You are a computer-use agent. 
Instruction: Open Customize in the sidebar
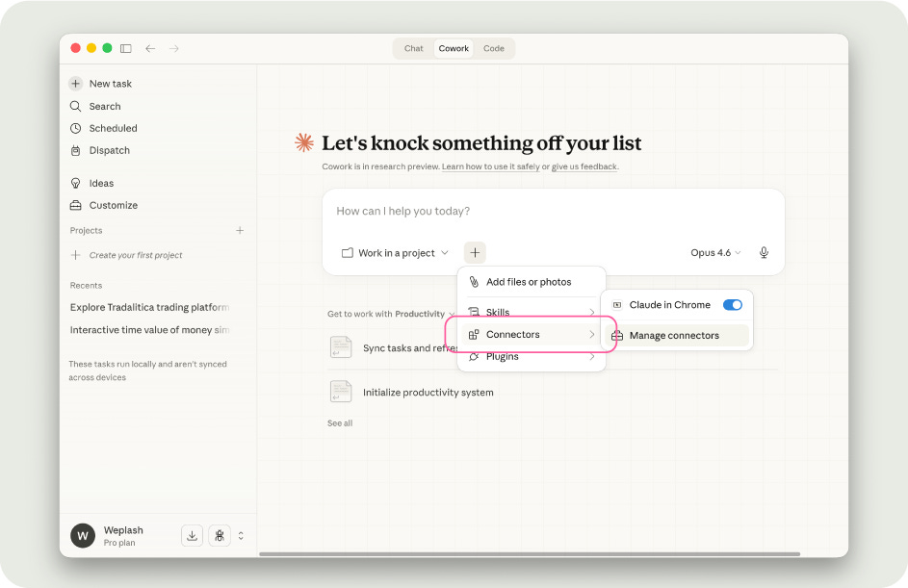pyautogui.click(x=104, y=205)
